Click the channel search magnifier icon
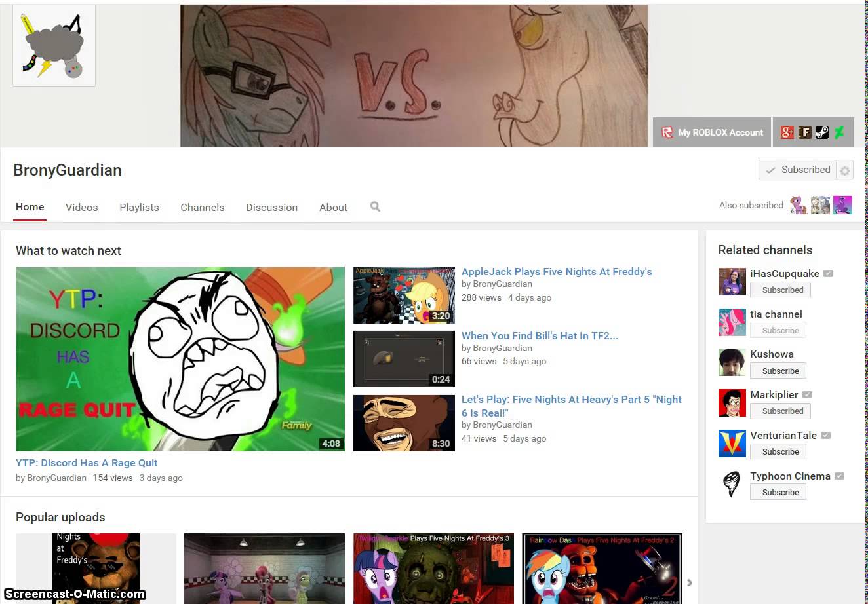Screen dimensions: 868x604 pyautogui.click(x=375, y=207)
